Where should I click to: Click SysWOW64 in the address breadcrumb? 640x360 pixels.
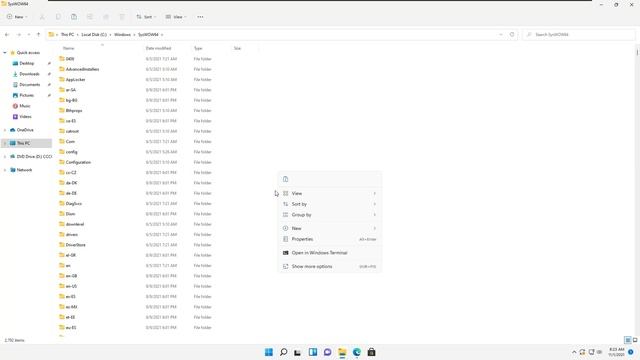[148, 35]
